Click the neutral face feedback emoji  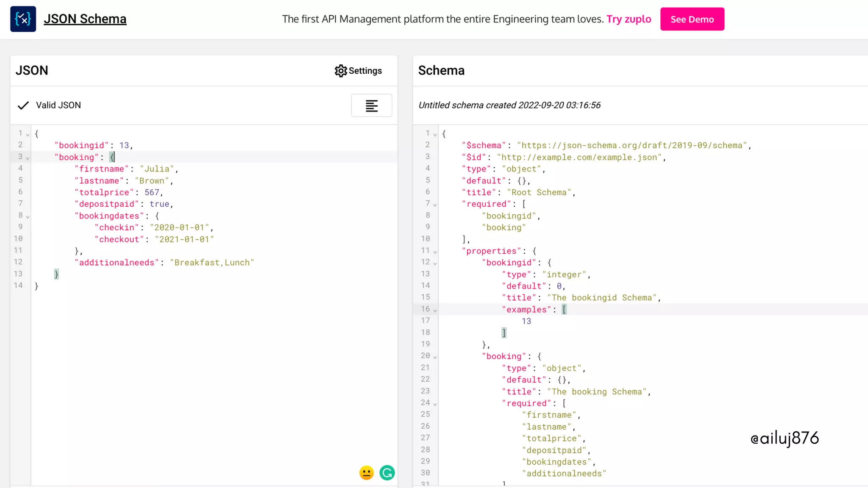point(366,473)
